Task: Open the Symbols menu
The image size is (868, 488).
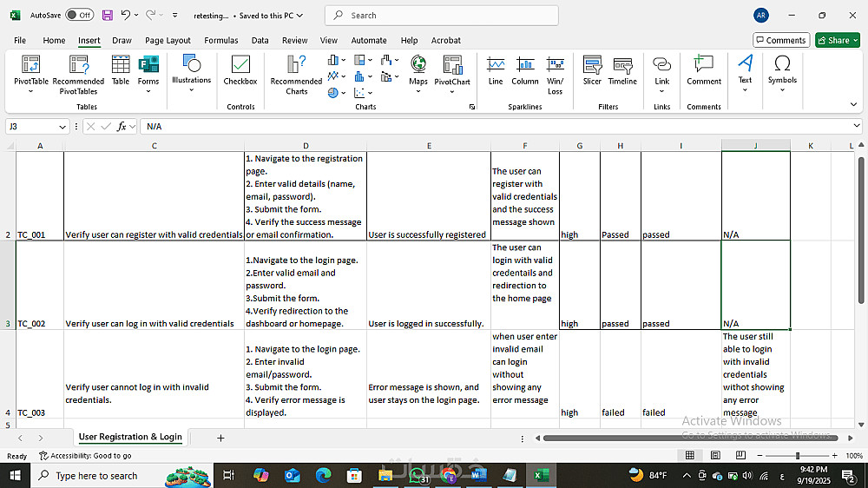Action: (782, 73)
